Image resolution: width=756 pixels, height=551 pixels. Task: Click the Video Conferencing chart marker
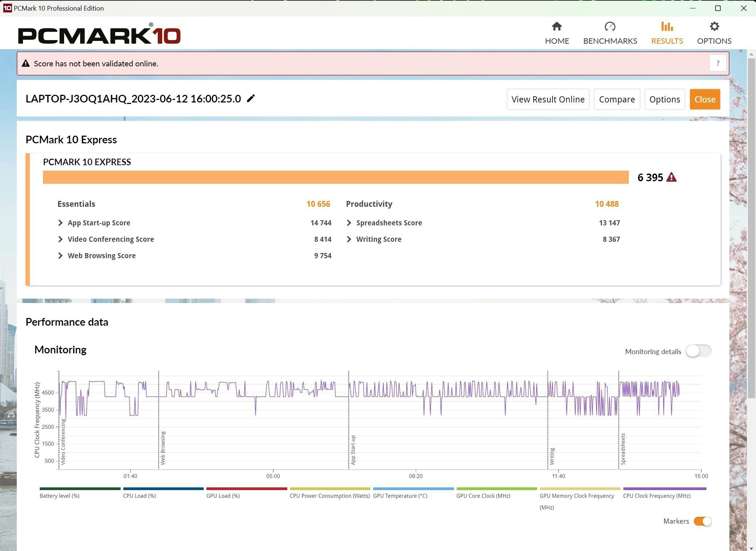pyautogui.click(x=63, y=442)
